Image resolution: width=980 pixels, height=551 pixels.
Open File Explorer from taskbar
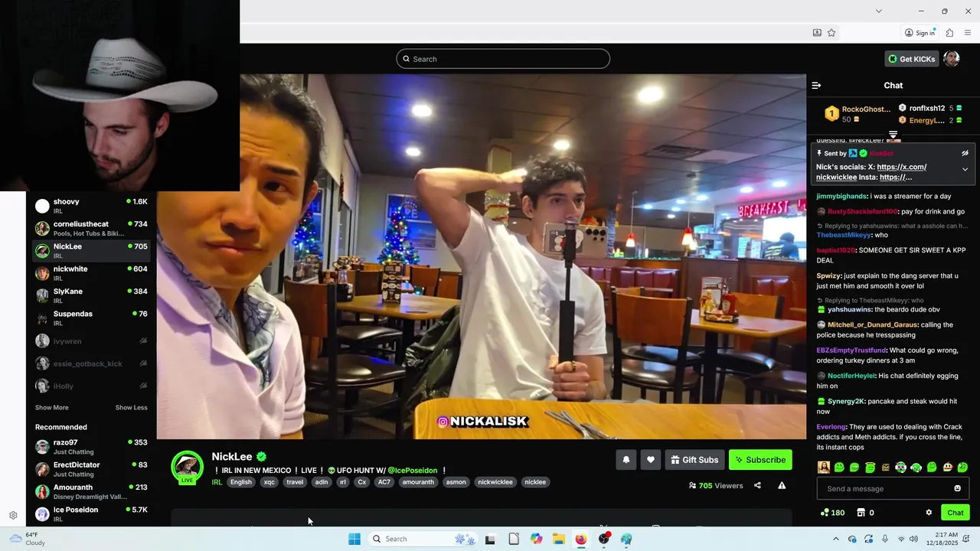(x=559, y=539)
